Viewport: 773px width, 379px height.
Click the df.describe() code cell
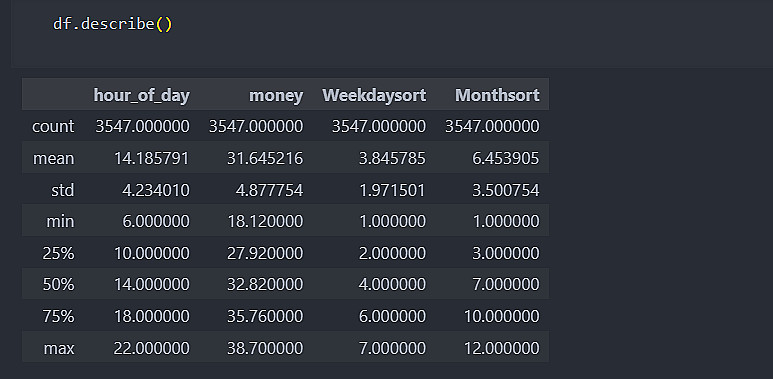tap(392, 34)
